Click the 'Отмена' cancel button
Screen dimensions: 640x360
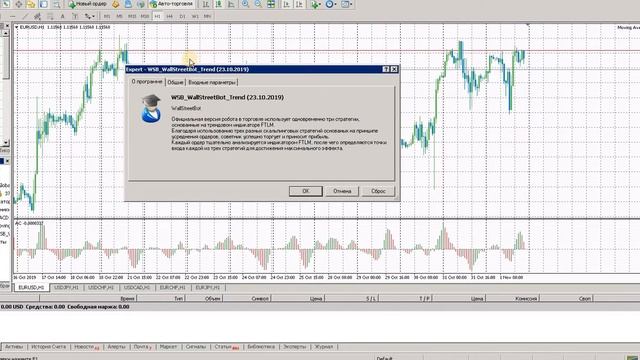[342, 191]
